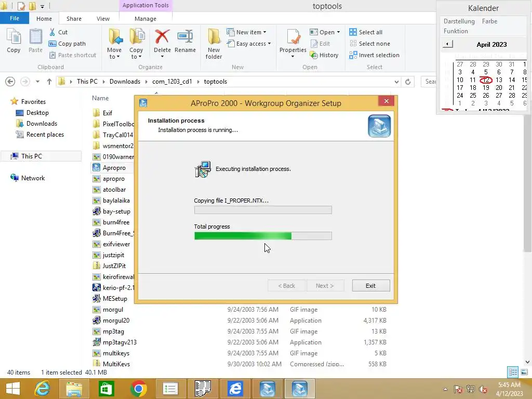Open the Windows Store taskbar icon
This screenshot has width=532, height=399.
(x=106, y=389)
